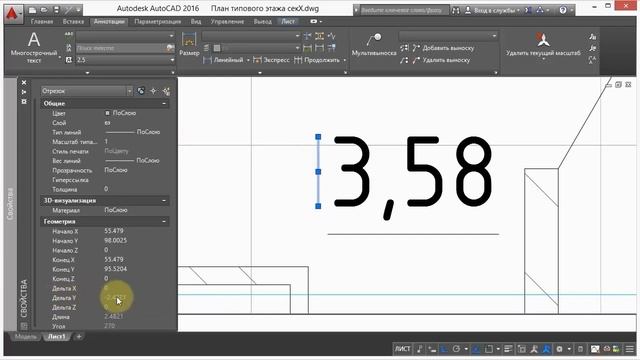640x360 pixels.
Task: Click the select objects icon in properties
Action: pos(153,91)
